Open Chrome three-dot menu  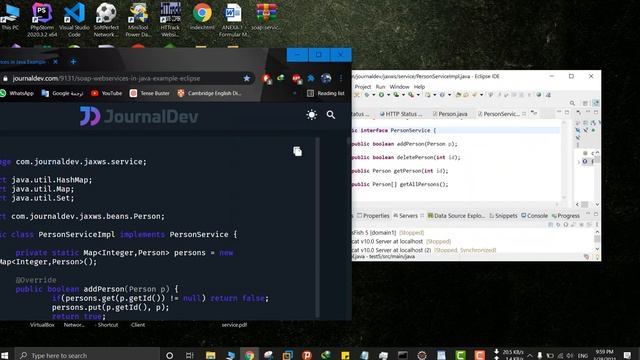[x=341, y=78]
